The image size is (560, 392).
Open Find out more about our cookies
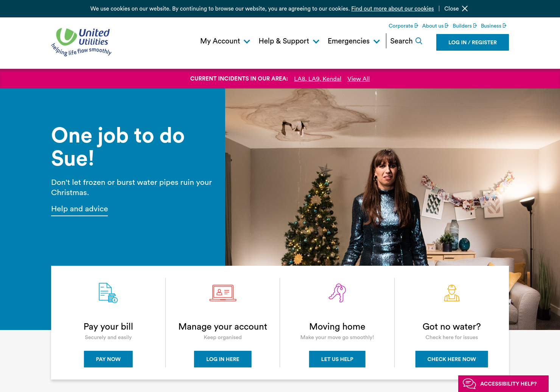pos(392,9)
